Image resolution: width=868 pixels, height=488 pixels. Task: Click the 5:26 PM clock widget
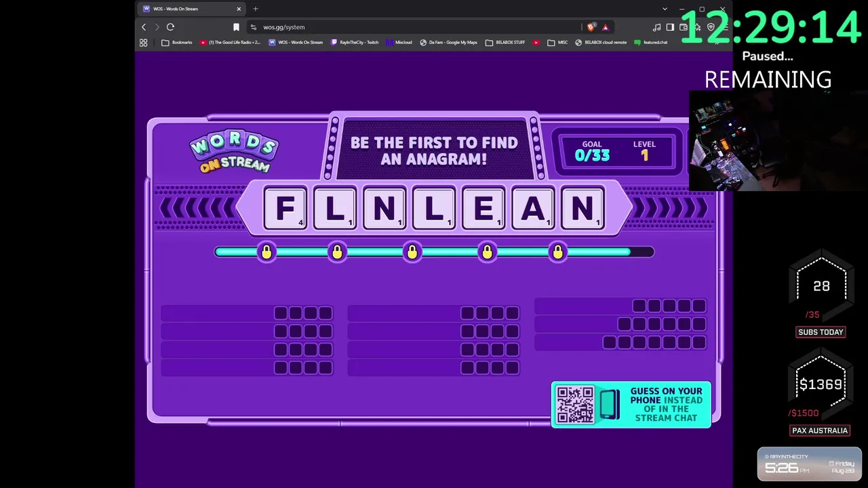(810, 464)
